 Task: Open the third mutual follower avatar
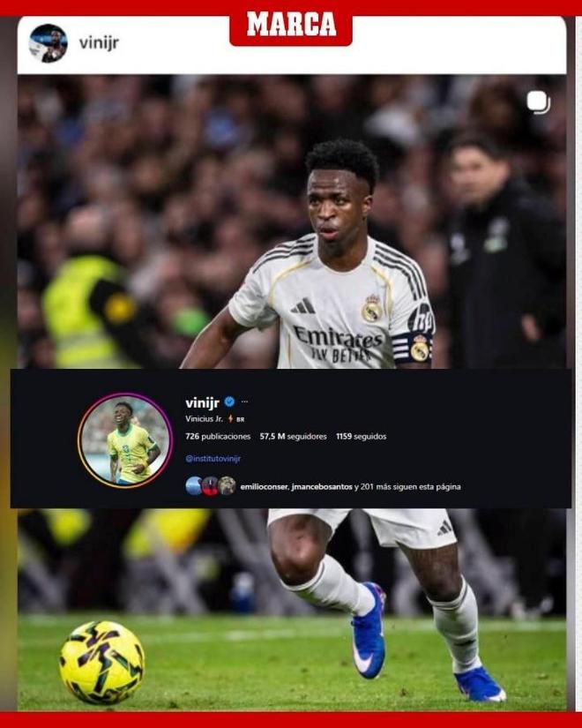[227, 485]
